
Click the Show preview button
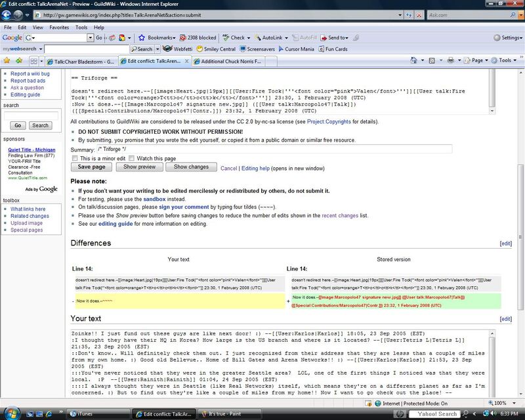pos(139,167)
